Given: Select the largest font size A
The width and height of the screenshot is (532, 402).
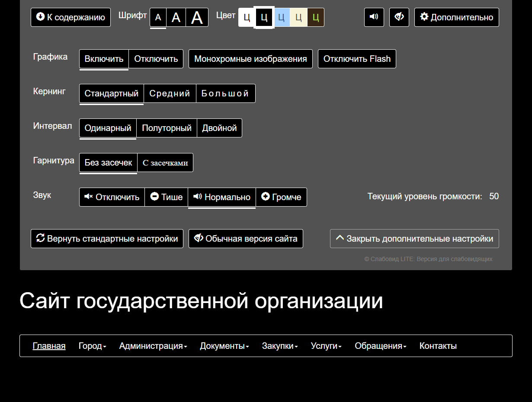Looking at the screenshot, I should pyautogui.click(x=197, y=18).
